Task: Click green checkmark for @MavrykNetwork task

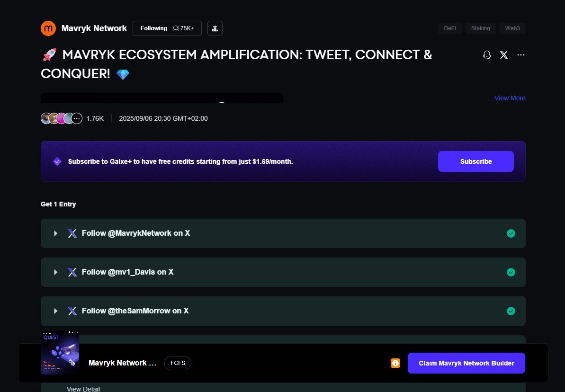Action: [x=511, y=233]
